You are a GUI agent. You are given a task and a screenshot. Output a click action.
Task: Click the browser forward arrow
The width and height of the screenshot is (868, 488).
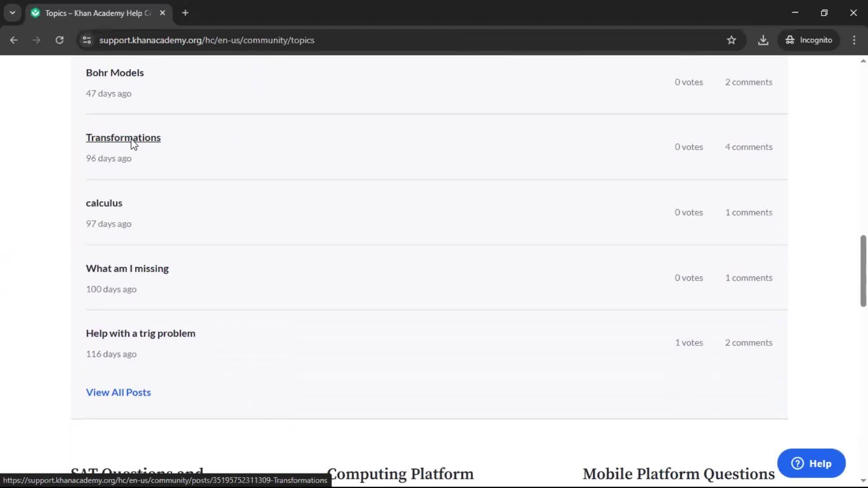pos(36,40)
